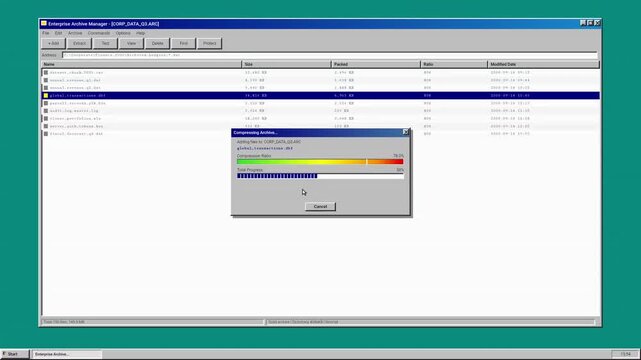Viewport: 641px width, 360px height.
Task: Click the Enterprise Archive Manager title bar icon
Action: tap(44, 23)
